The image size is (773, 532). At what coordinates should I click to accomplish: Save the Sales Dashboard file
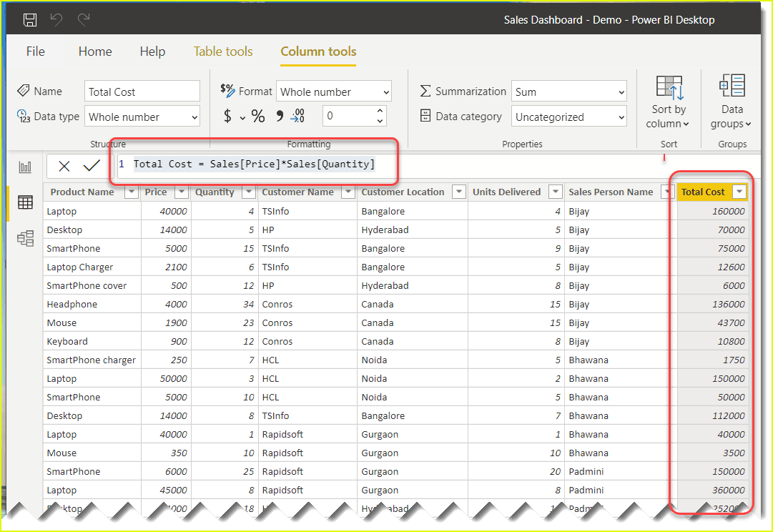(29, 19)
